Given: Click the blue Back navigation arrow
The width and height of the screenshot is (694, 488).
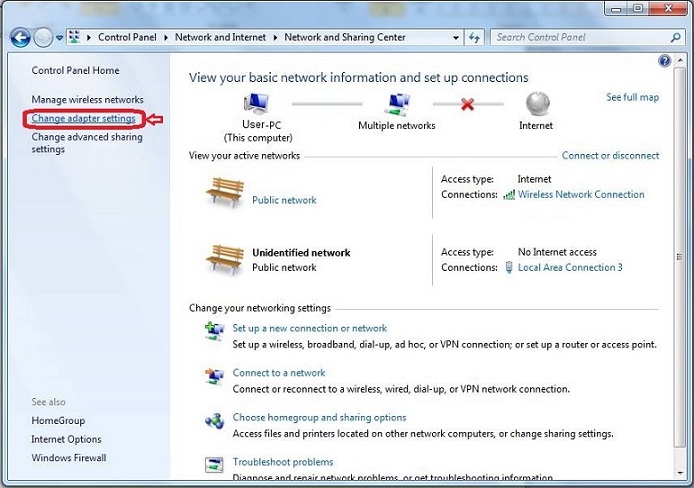Looking at the screenshot, I should pyautogui.click(x=20, y=37).
